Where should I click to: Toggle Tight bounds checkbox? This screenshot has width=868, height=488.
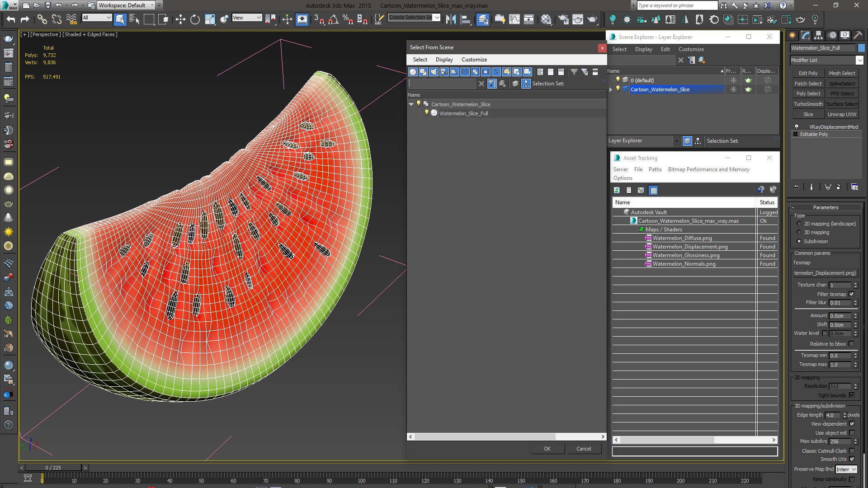click(852, 395)
